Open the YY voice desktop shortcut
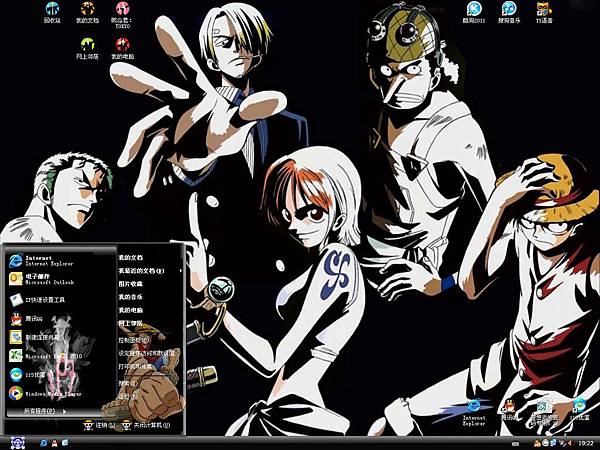The width and height of the screenshot is (600, 450). (x=544, y=13)
